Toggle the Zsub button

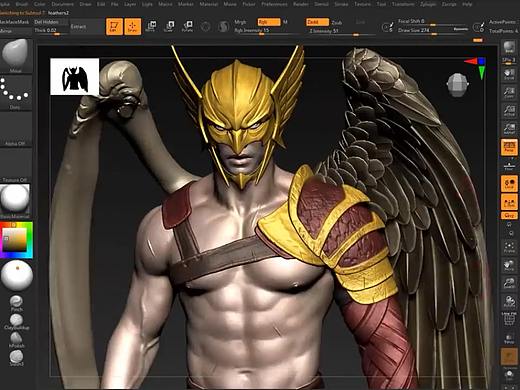(x=337, y=22)
